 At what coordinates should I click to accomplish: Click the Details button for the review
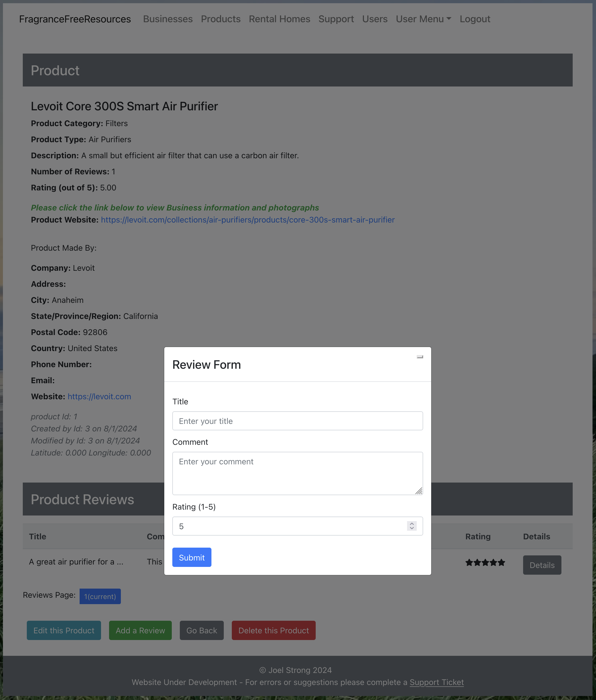542,565
